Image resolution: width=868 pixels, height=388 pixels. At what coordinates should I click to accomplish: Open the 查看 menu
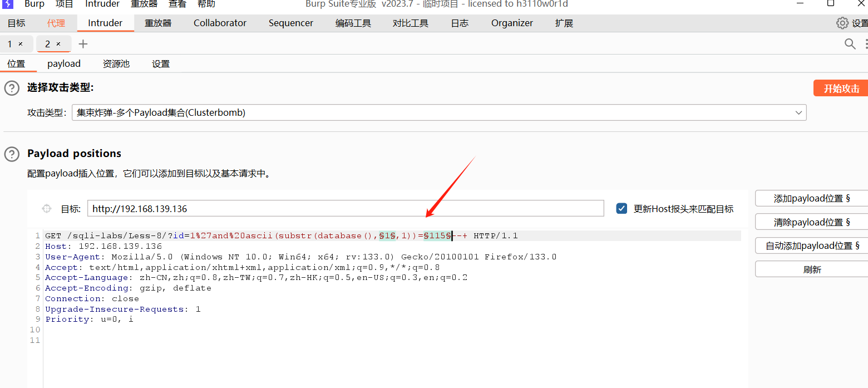(x=177, y=4)
